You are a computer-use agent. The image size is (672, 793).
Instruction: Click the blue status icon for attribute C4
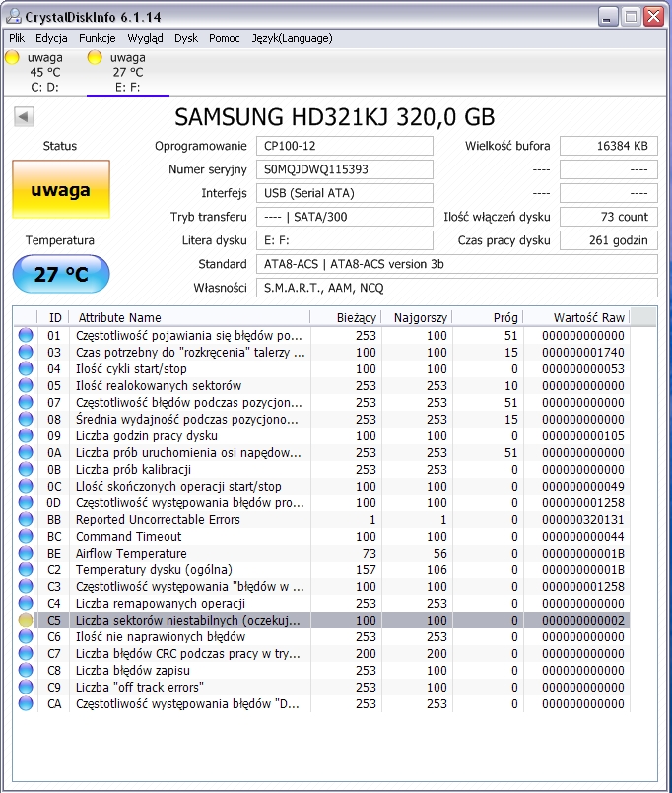pos(26,603)
